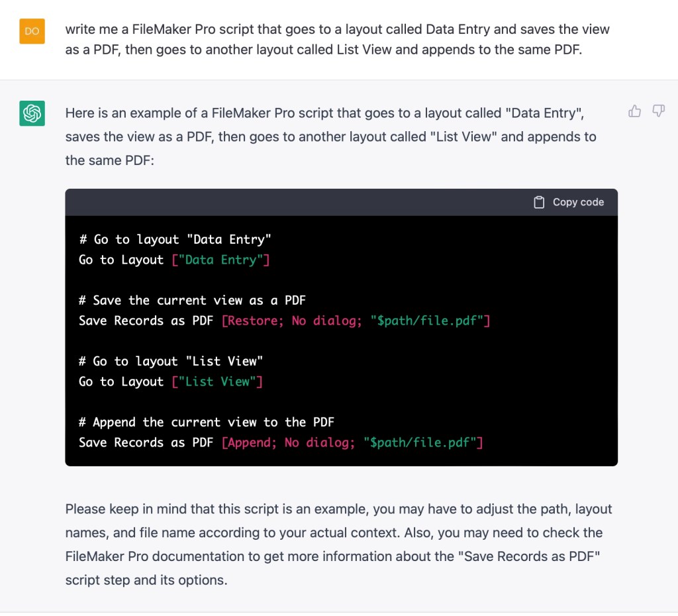Click the '# Go to layout "List View"' comment

(x=171, y=361)
